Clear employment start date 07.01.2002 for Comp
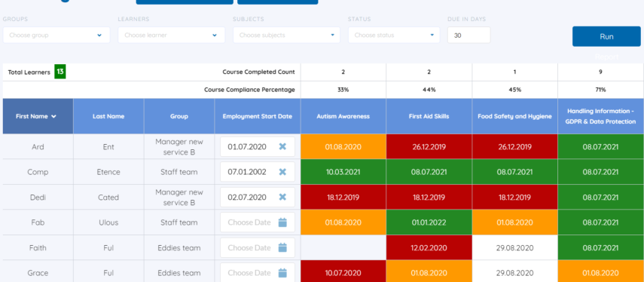 coord(282,172)
